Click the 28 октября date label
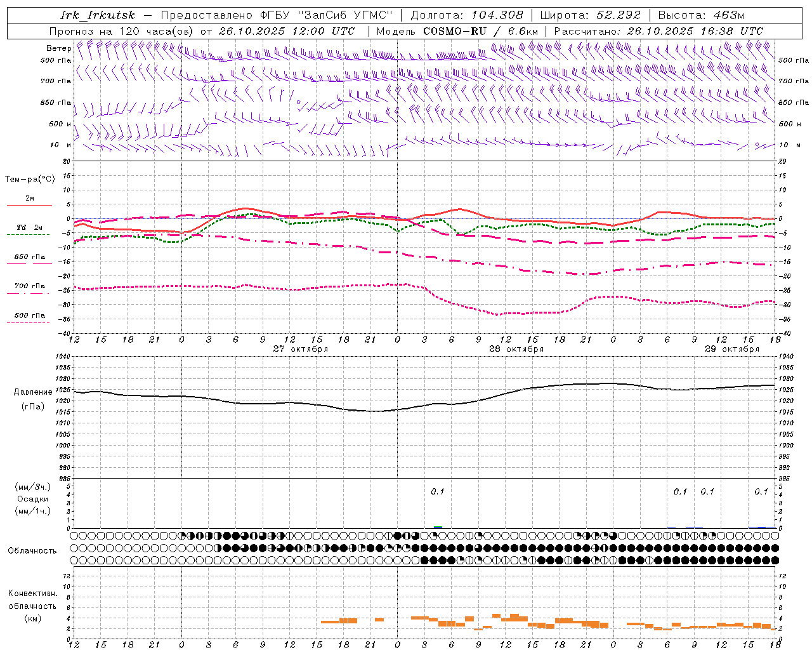 point(516,349)
